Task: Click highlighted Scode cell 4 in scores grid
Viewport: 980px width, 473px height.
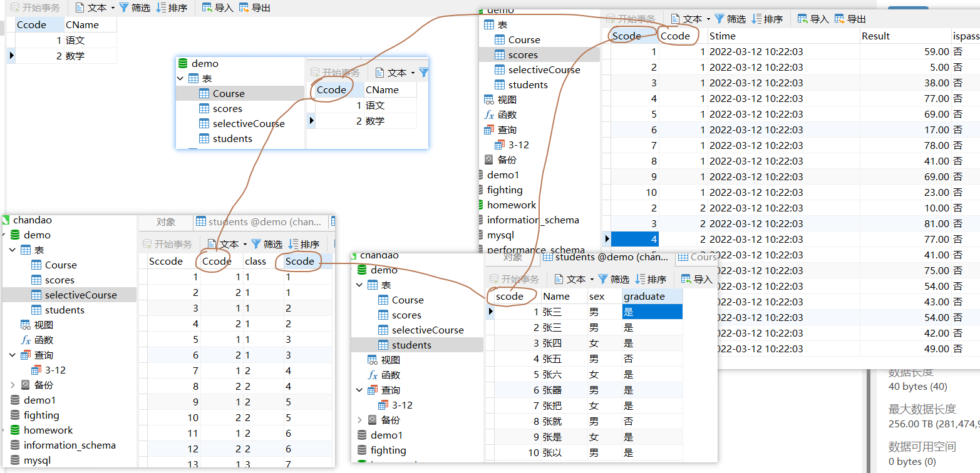Action: click(x=634, y=240)
